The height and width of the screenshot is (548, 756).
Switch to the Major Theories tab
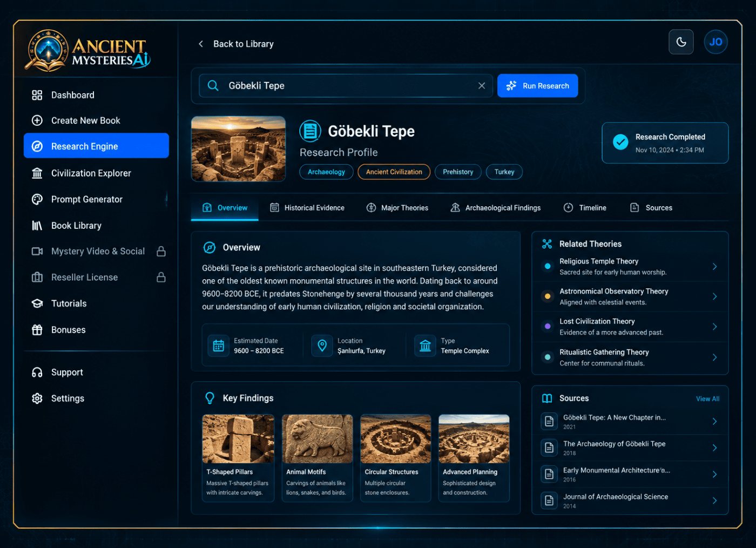pyautogui.click(x=397, y=208)
